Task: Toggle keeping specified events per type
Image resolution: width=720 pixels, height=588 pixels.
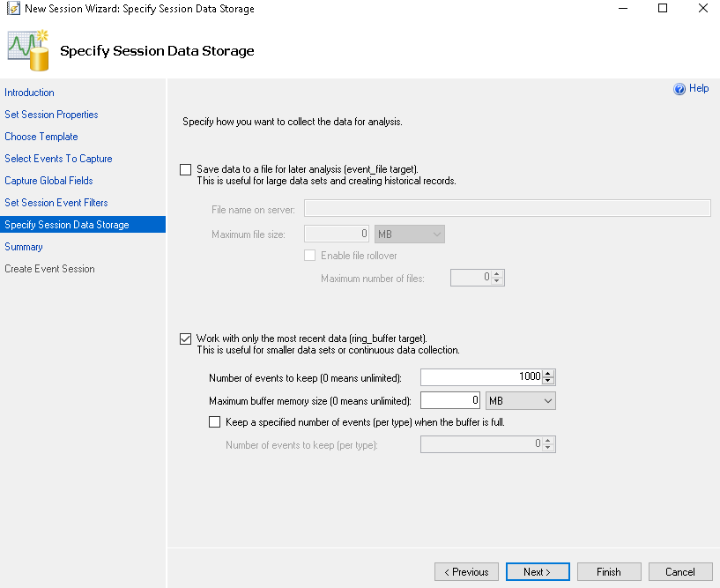Action: pyautogui.click(x=214, y=422)
